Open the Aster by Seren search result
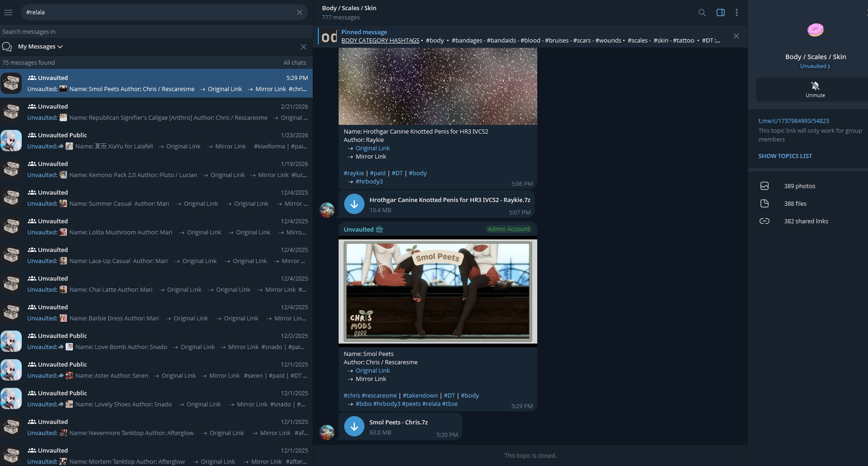Viewport: 868px width, 466px height. tap(156, 370)
